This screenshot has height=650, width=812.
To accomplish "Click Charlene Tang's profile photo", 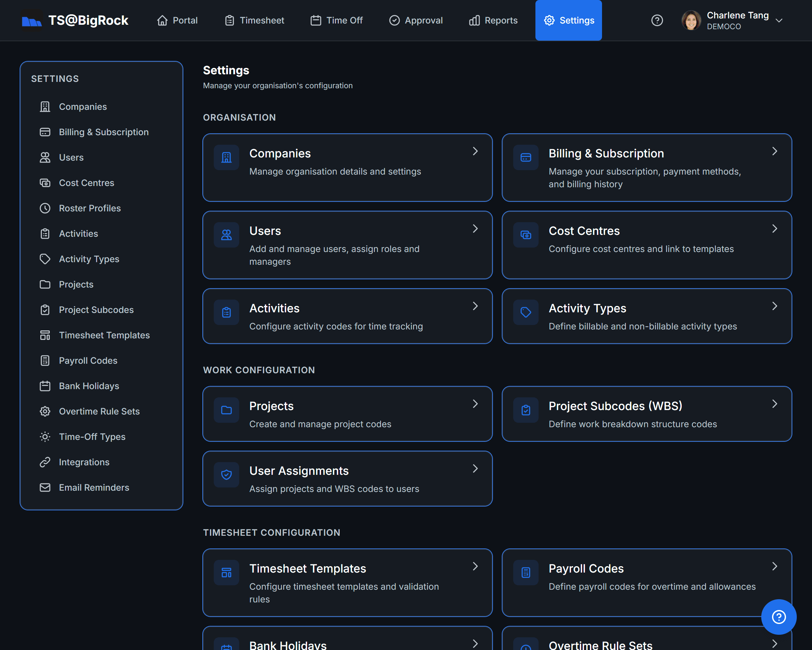I will [x=691, y=20].
